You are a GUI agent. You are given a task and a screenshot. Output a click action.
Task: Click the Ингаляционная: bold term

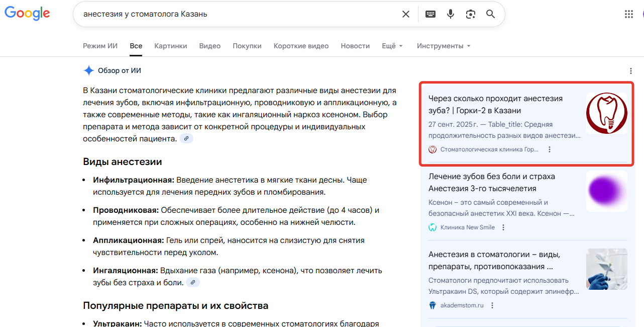tap(126, 271)
